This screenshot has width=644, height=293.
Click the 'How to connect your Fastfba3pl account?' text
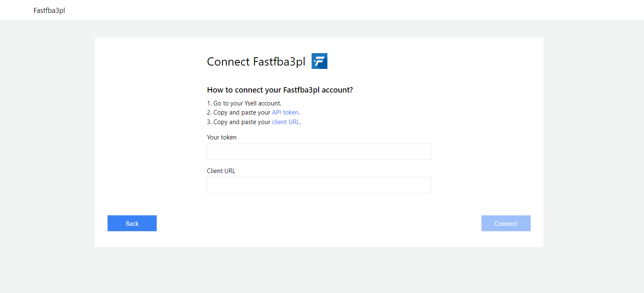[280, 90]
